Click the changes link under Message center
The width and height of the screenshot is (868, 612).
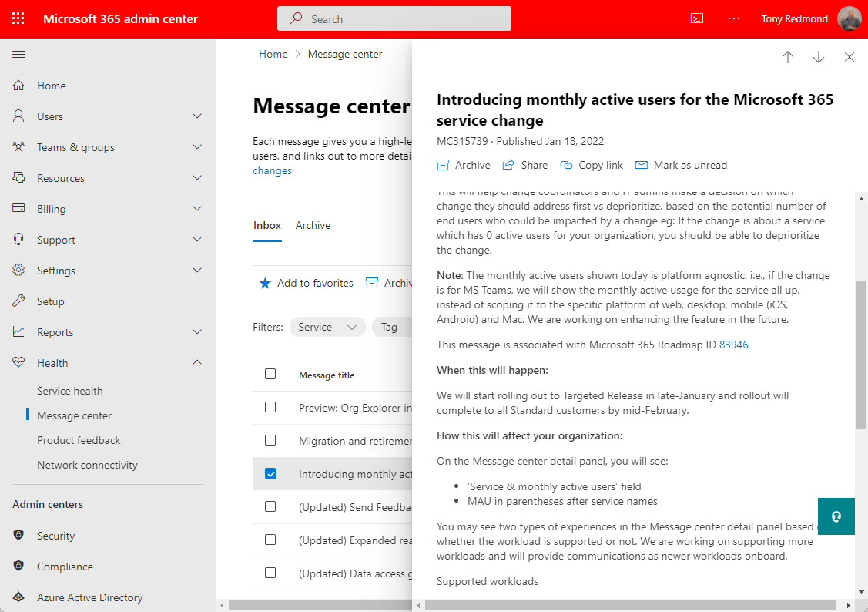[272, 170]
